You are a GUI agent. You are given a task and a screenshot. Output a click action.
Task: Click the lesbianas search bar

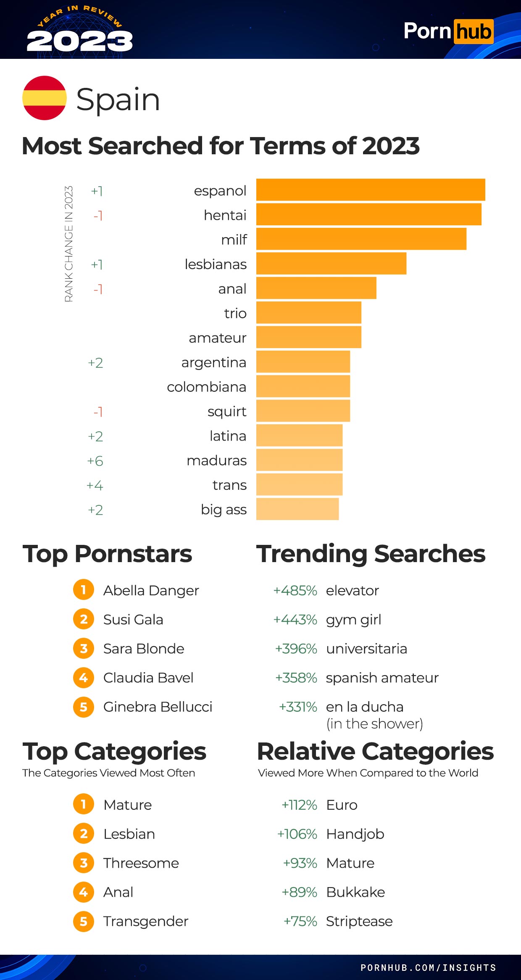(331, 263)
